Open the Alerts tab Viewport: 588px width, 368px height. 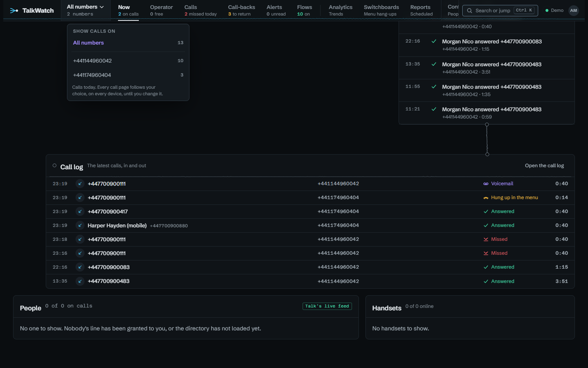(276, 10)
